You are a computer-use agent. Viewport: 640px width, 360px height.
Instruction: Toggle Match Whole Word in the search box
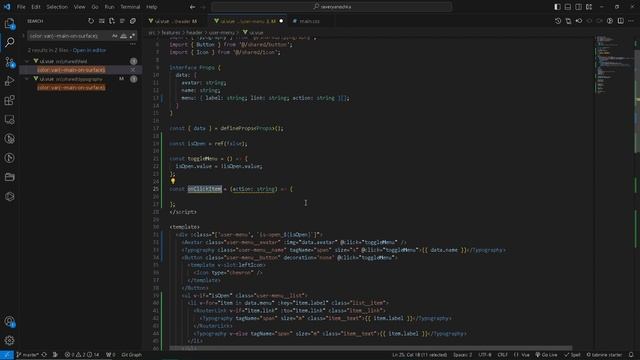[123, 36]
